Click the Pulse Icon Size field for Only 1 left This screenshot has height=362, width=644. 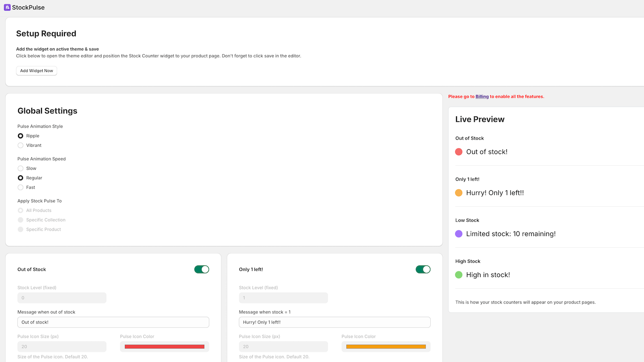tap(283, 346)
